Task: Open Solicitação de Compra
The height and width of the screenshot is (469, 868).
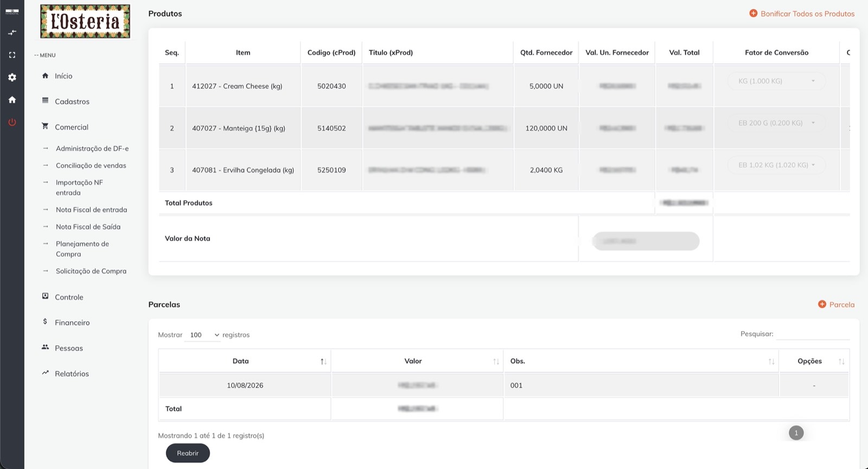Action: tap(91, 271)
